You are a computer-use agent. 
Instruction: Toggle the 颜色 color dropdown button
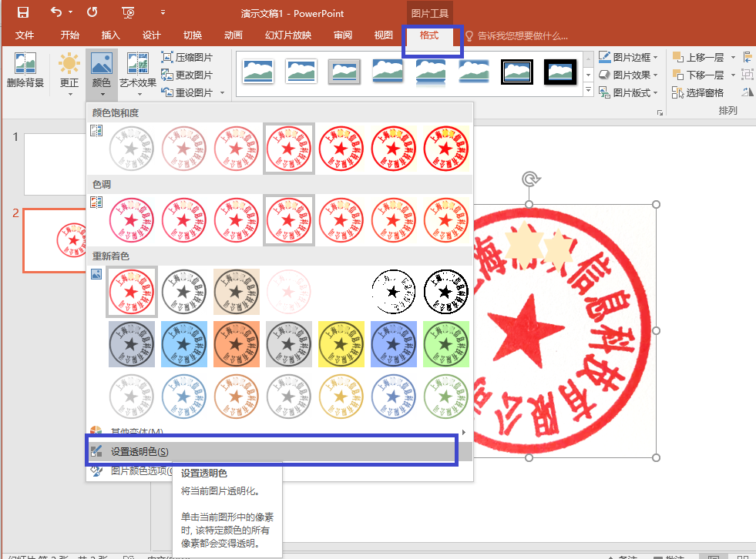(x=102, y=73)
